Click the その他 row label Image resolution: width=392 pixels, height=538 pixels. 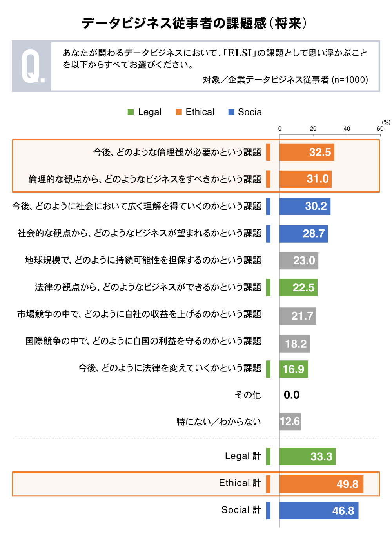(x=248, y=395)
